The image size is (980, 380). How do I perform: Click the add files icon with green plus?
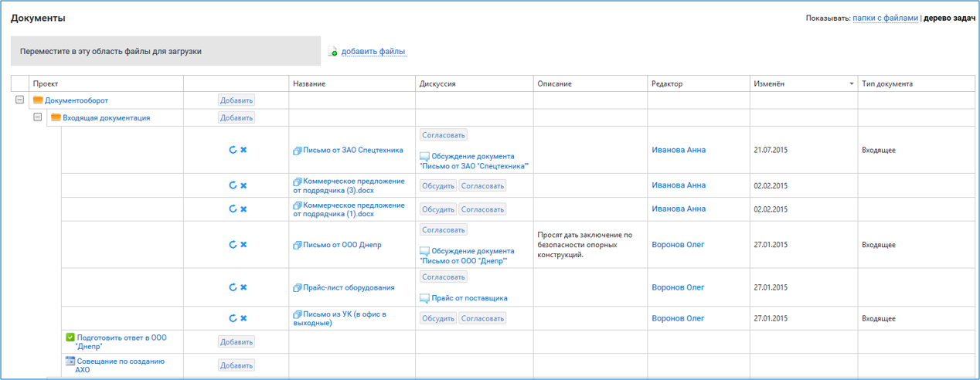point(332,52)
